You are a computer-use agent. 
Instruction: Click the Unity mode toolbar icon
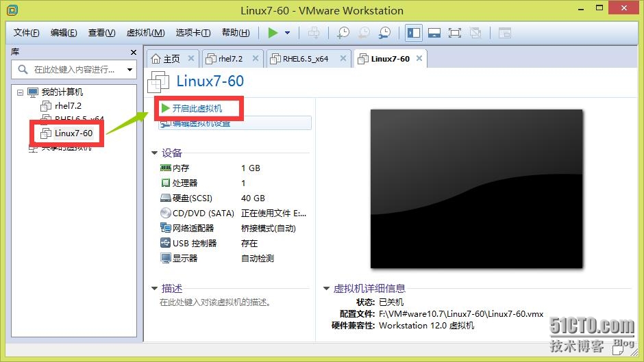(475, 33)
